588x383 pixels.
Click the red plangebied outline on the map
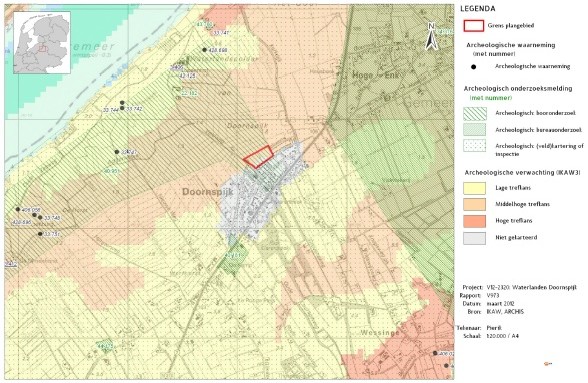click(258, 156)
